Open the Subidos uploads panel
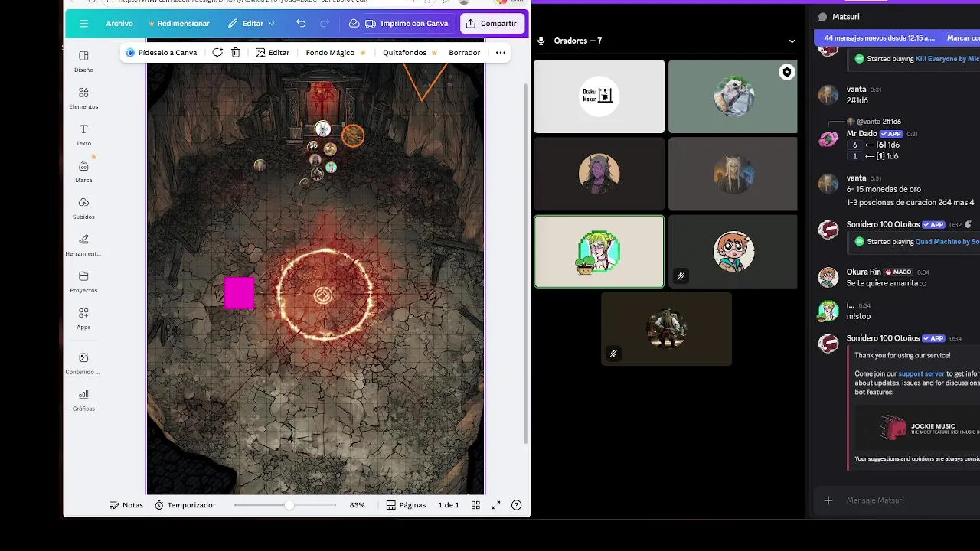The image size is (980, 551). pyautogui.click(x=83, y=208)
